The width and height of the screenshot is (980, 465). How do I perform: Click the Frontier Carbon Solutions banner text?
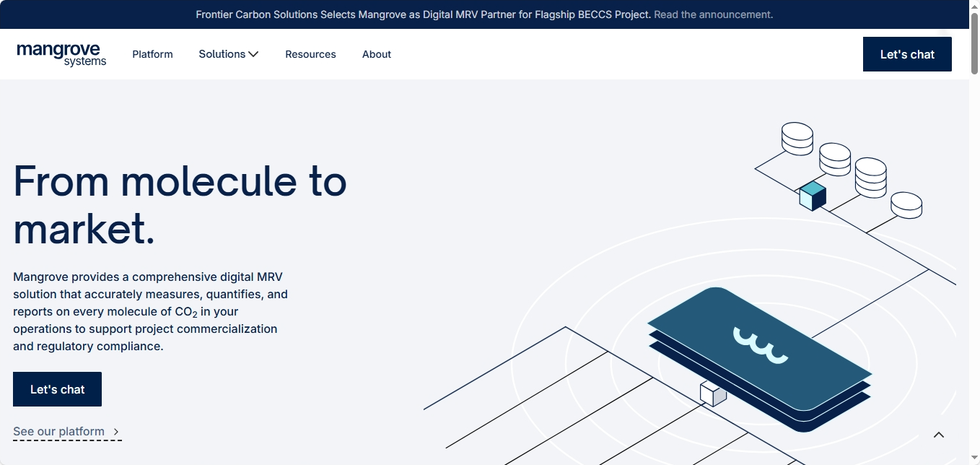(x=423, y=14)
